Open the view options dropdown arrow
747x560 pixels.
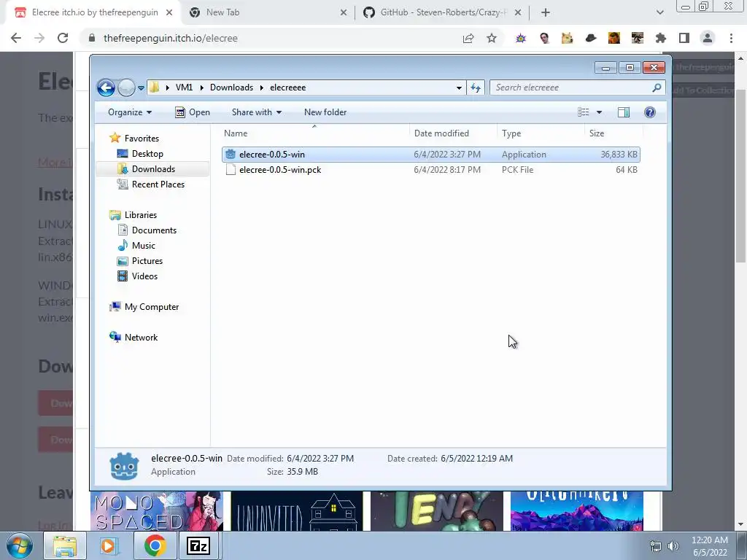click(600, 112)
